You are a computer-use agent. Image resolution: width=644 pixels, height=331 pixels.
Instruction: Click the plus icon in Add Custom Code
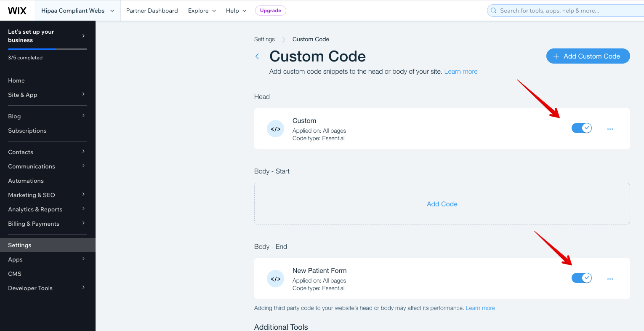pos(556,56)
